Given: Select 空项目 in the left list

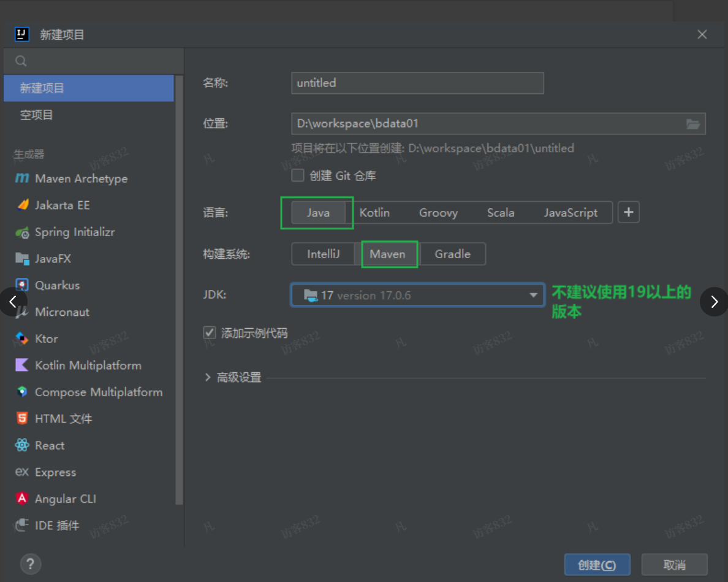Looking at the screenshot, I should pos(89,115).
